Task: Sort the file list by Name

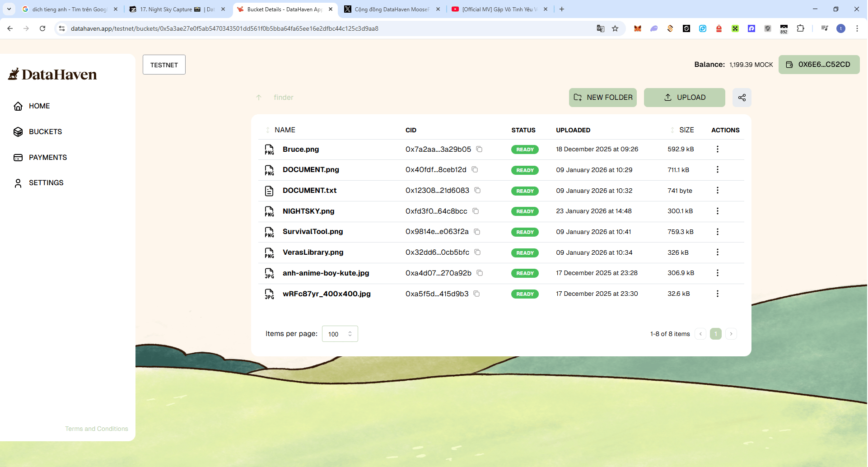Action: 285,130
